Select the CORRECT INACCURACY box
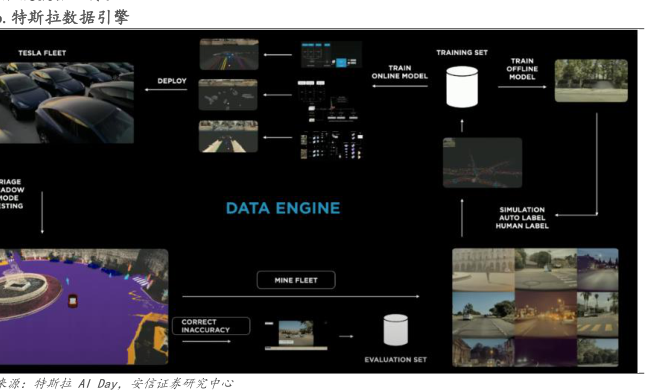Image resolution: width=645 pixels, height=390 pixels. click(211, 326)
